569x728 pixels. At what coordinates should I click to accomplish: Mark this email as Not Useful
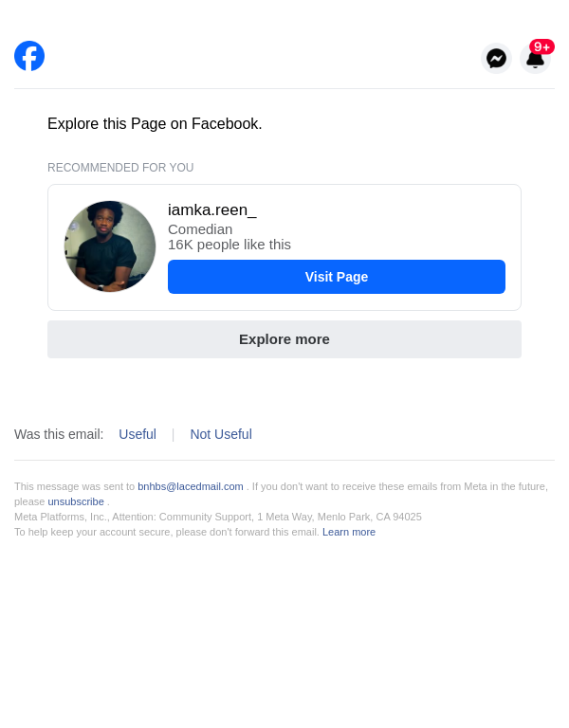[x=221, y=434]
